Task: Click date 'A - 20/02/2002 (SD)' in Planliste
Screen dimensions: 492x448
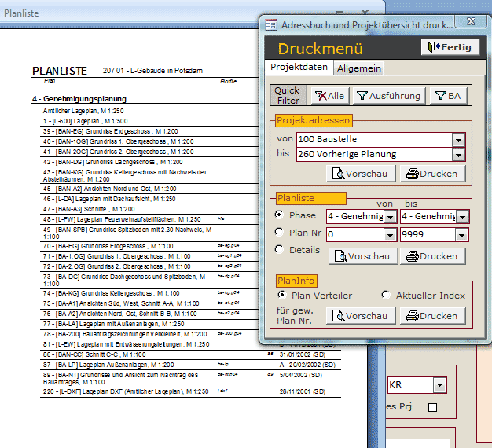Action: [x=307, y=365]
